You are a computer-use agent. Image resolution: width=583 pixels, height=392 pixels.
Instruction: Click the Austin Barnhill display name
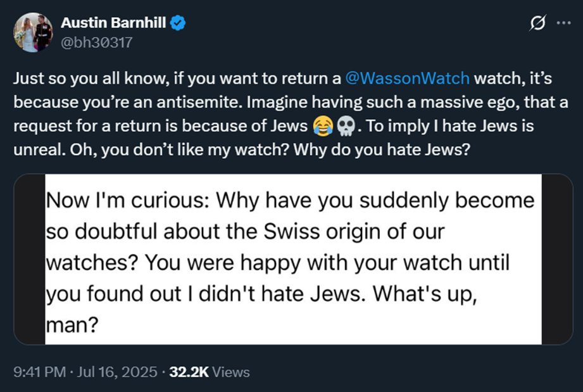(x=114, y=23)
